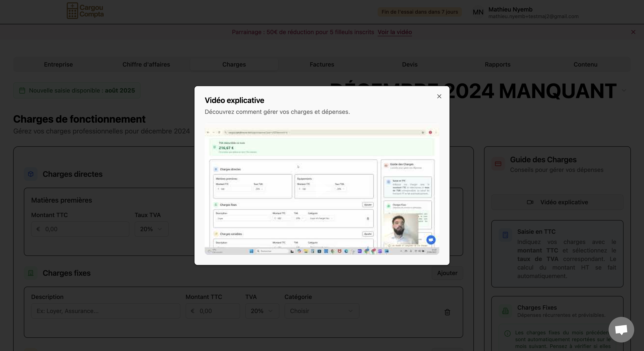Image resolution: width=644 pixels, height=351 pixels.
Task: Click the Charges directes cube icon
Action: pos(31,174)
